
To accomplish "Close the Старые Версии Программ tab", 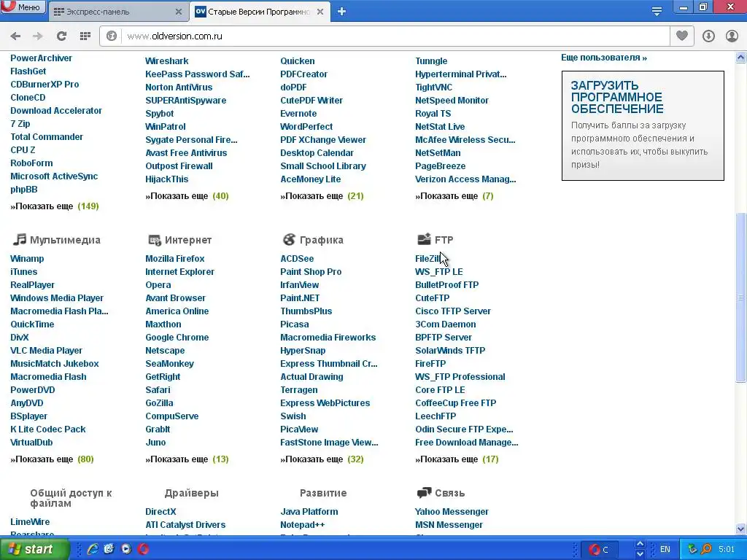I will [x=320, y=12].
